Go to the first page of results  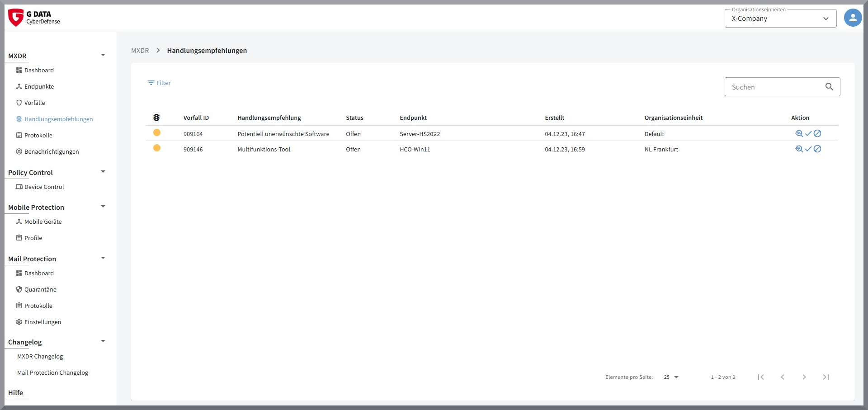(x=761, y=377)
